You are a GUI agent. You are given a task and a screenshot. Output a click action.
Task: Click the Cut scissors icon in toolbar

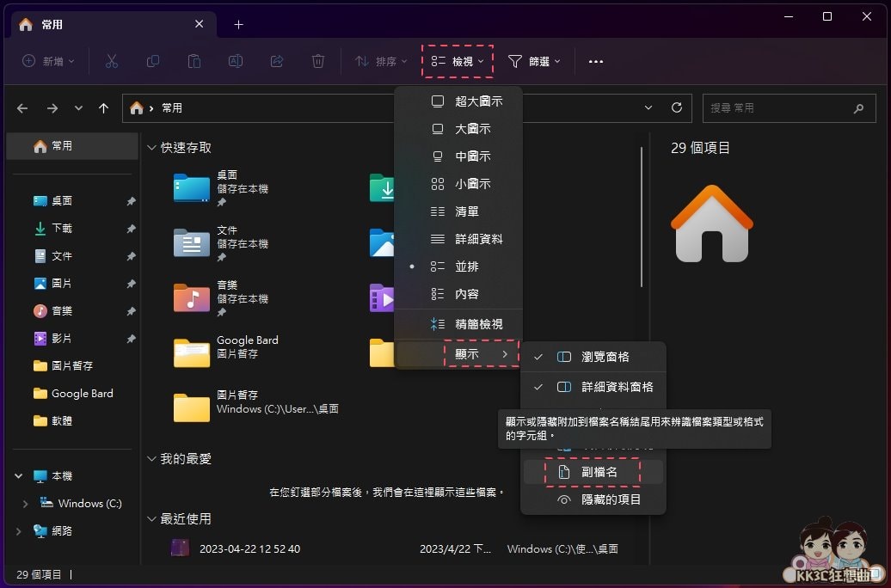coord(112,61)
